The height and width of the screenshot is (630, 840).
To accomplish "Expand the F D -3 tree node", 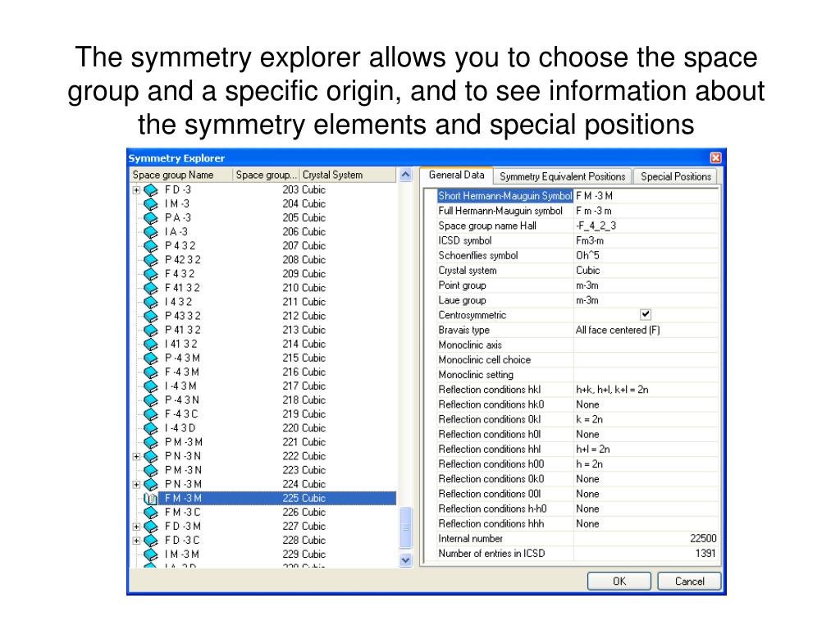I will (137, 190).
